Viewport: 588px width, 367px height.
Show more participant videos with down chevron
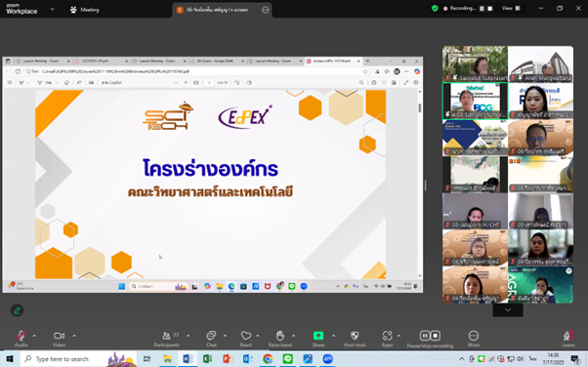coord(508,310)
